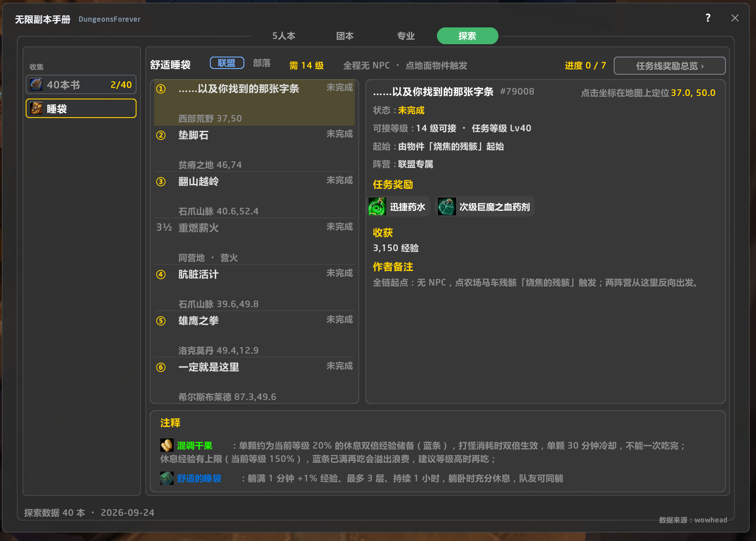Select quest 翻山越岭 in the list
Screen dimensions: 756x541
[255, 195]
